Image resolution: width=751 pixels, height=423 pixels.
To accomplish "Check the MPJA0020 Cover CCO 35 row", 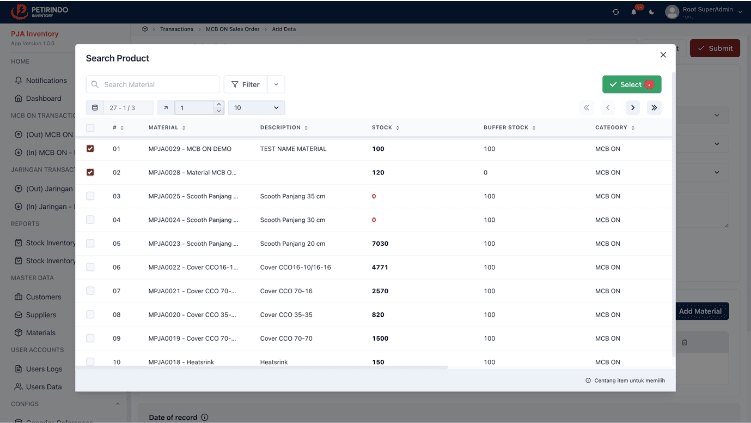I will pos(90,314).
